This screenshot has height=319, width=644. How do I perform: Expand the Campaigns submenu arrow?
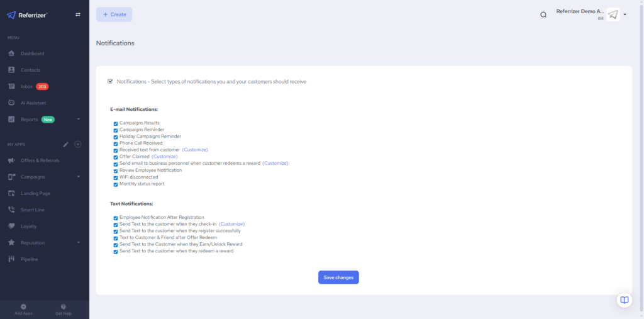pyautogui.click(x=79, y=177)
